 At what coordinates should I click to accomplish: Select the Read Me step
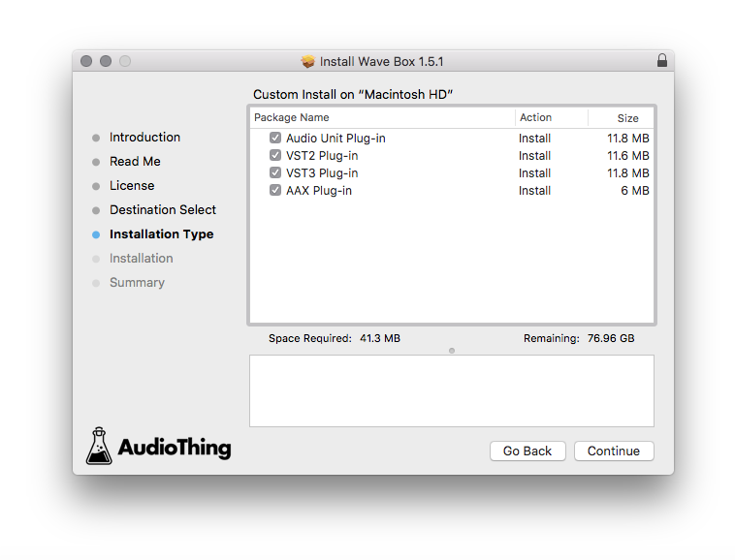[x=135, y=162]
